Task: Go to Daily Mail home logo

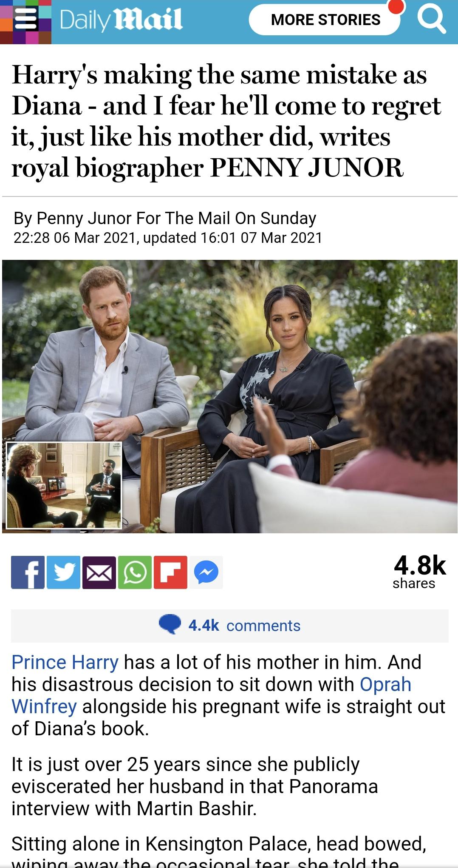Action: (121, 20)
